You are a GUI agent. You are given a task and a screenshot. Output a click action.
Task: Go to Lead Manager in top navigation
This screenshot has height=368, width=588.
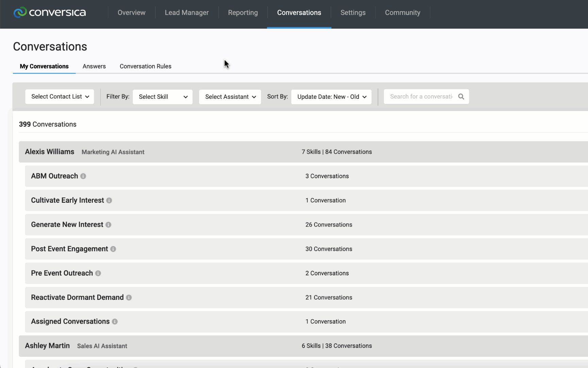click(186, 13)
